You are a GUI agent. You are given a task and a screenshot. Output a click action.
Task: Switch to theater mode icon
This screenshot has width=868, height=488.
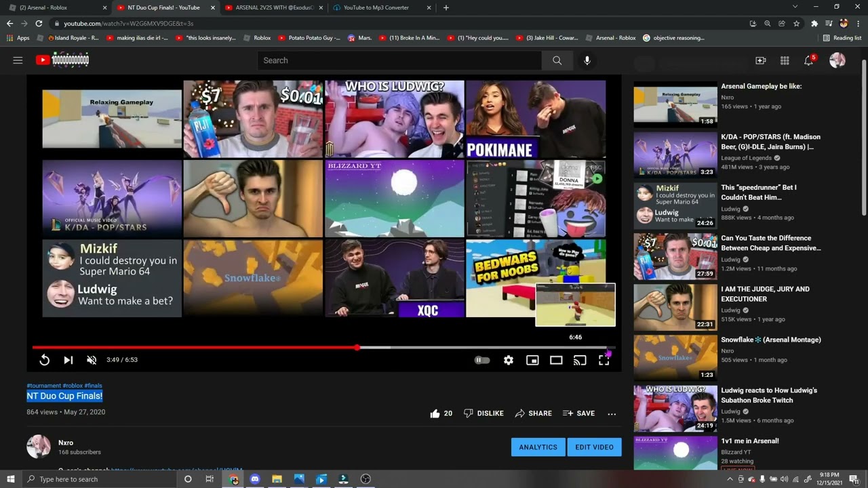pyautogui.click(x=556, y=360)
